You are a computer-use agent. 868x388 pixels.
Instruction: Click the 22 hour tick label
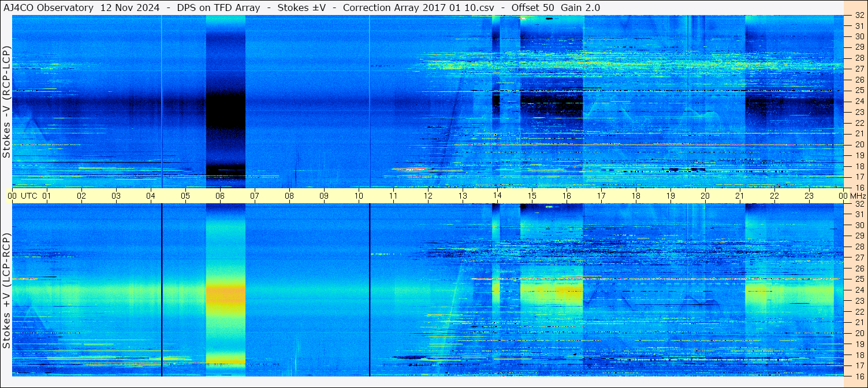coord(774,196)
